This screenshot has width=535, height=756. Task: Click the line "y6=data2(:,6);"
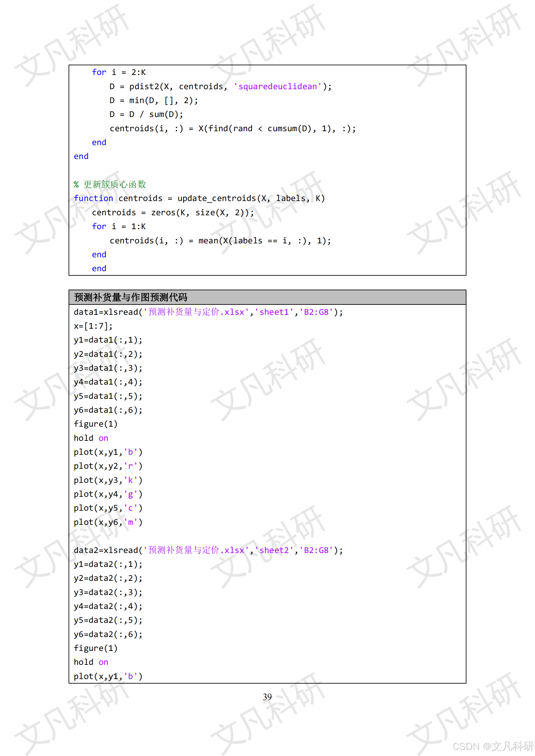point(108,634)
